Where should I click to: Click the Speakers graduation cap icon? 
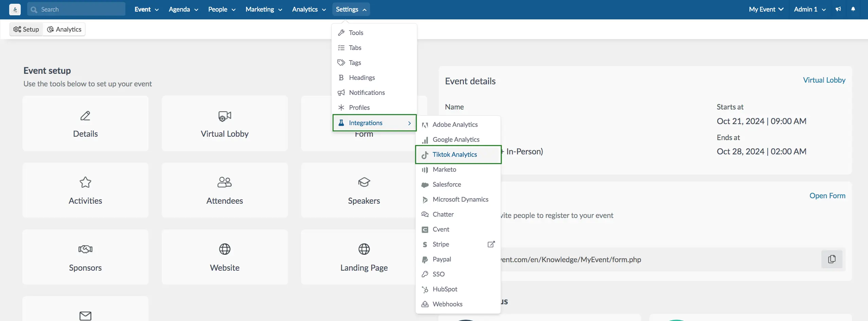tap(364, 182)
